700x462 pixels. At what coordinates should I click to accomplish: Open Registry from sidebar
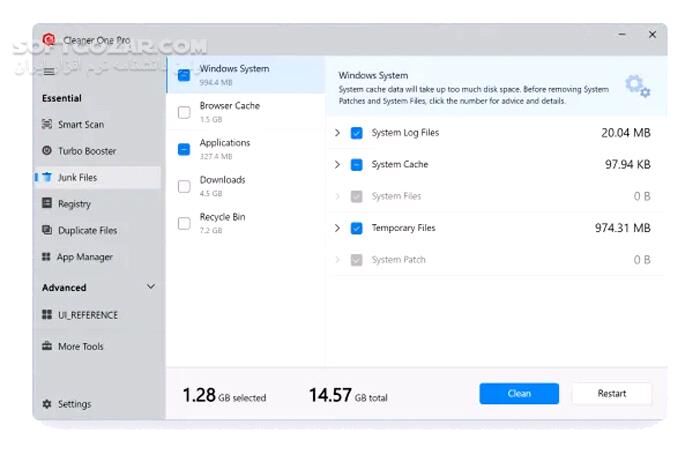coord(97,204)
